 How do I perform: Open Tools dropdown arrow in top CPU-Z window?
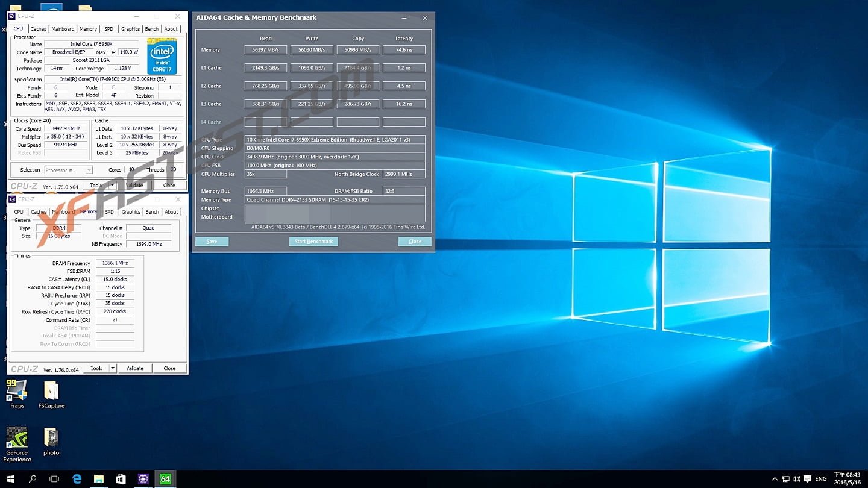[x=112, y=186]
